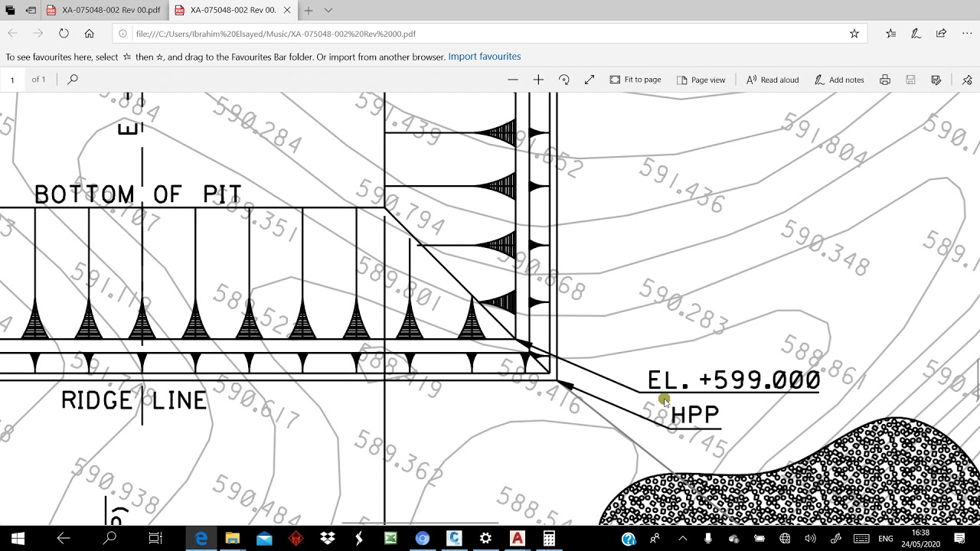The image size is (980, 551).
Task: Set these tabs aside
Action: pos(31,10)
